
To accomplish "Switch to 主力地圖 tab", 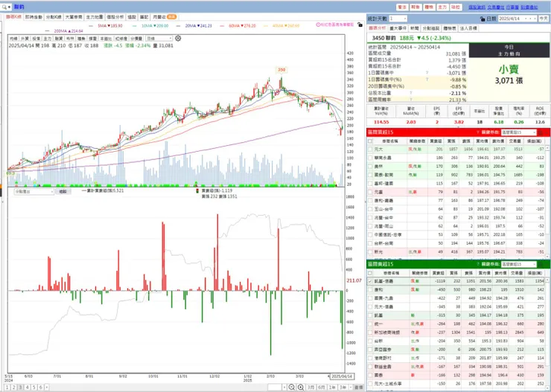I will point(95,17).
